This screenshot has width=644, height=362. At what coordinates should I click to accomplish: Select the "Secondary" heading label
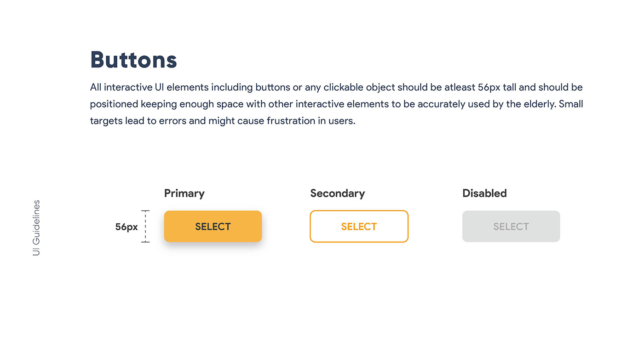click(x=337, y=193)
